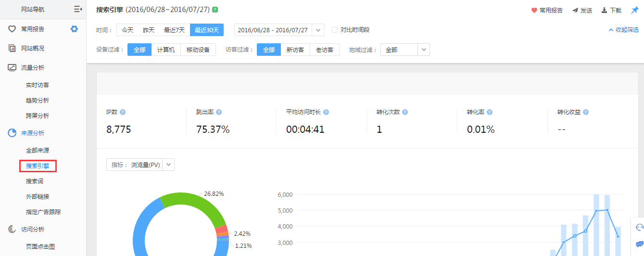The width and height of the screenshot is (644, 256).
Task: Open the date range dropdown
Action: point(318,30)
